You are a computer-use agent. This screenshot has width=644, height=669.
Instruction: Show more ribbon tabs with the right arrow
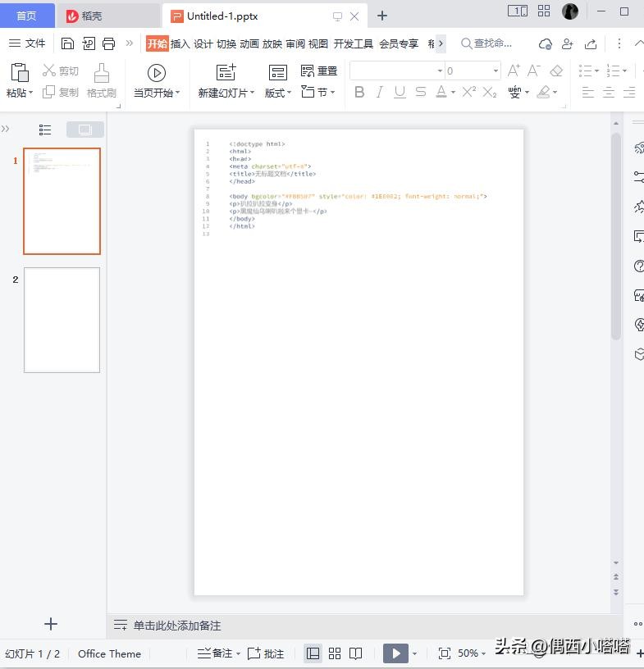tap(441, 43)
